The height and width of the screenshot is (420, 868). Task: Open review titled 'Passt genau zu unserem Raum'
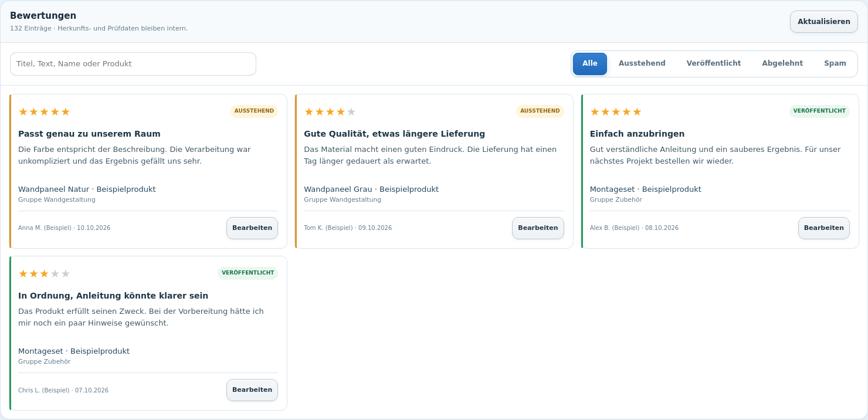(89, 134)
